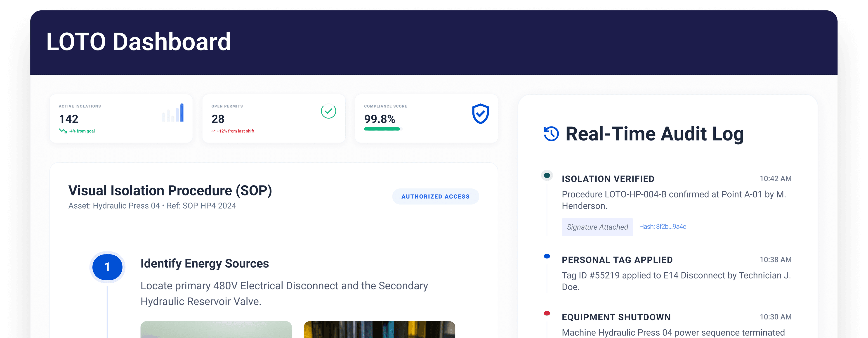Click the Personal Tag Applied blue dot
Viewport: 868px width, 338px height.
[547, 256]
